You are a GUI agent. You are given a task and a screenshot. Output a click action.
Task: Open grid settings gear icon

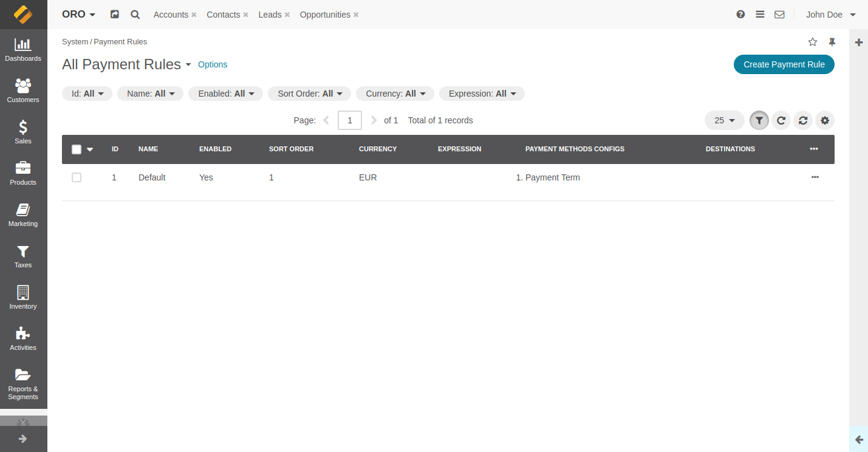(x=825, y=120)
